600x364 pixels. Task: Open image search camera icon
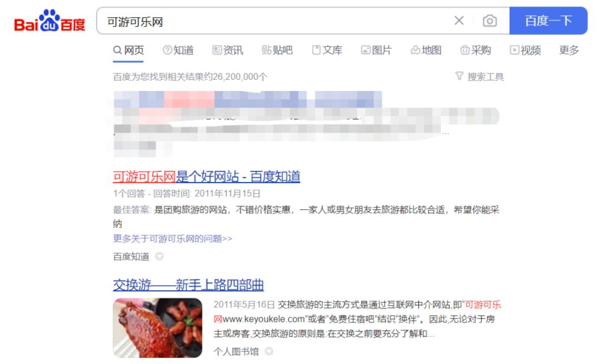pos(490,21)
